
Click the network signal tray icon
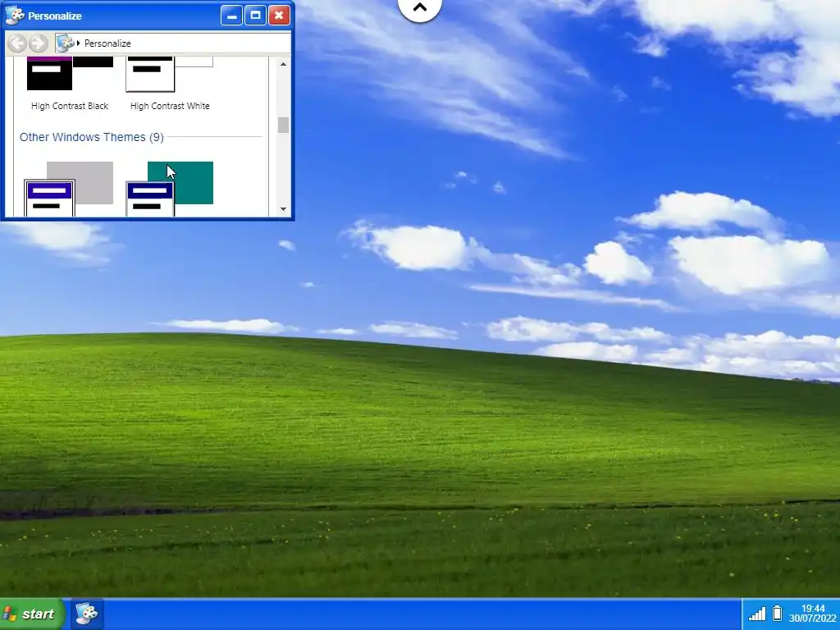[x=757, y=614]
